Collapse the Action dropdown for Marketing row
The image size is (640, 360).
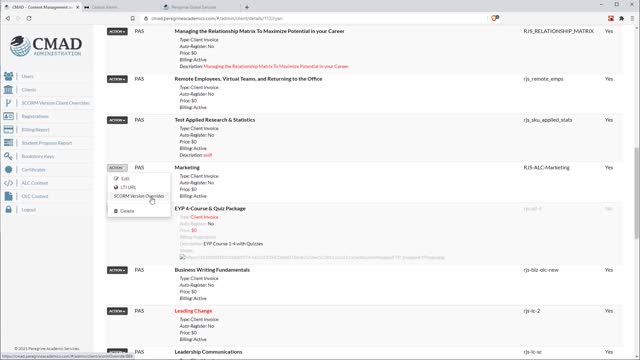coord(117,168)
